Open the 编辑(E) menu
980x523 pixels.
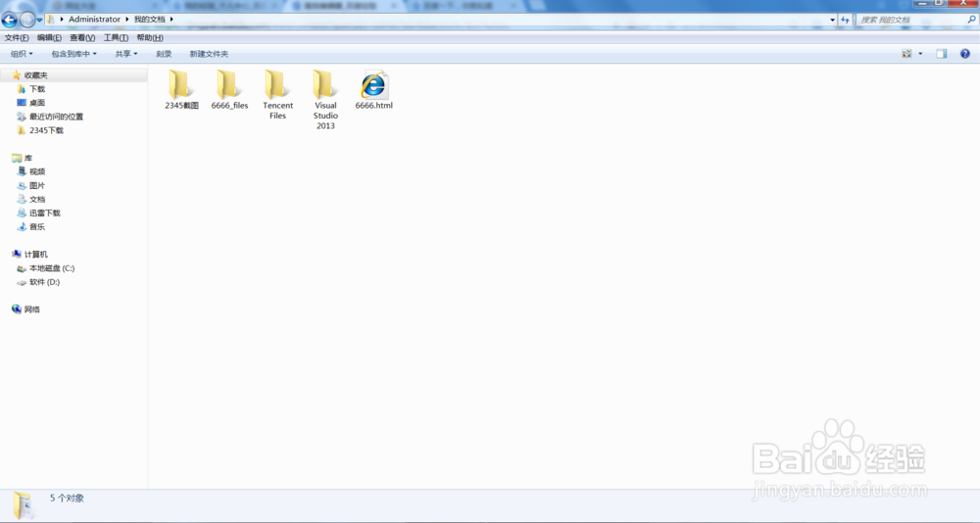(49, 38)
